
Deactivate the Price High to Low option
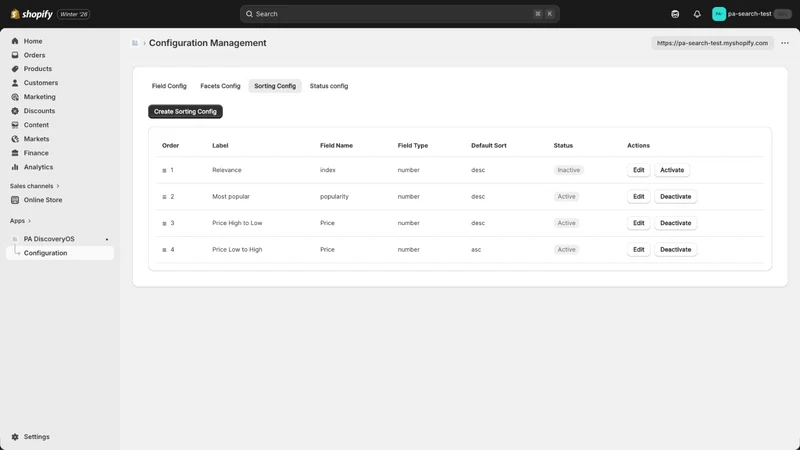[x=676, y=223]
